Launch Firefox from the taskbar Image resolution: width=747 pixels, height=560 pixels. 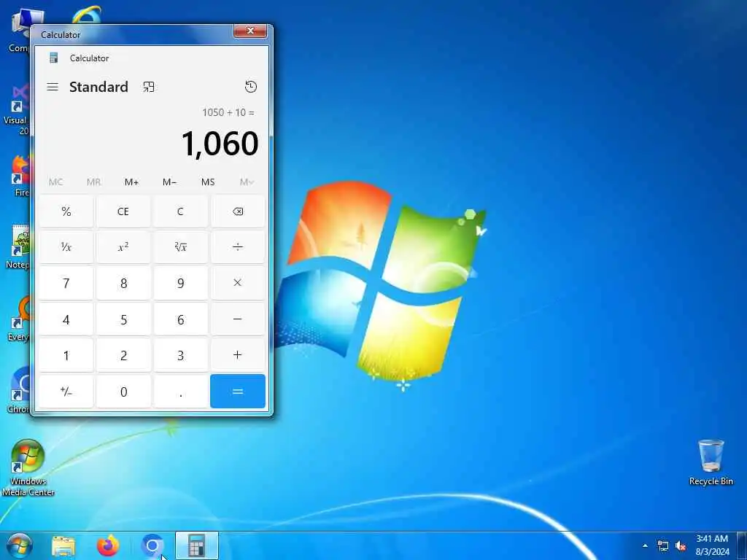(108, 546)
